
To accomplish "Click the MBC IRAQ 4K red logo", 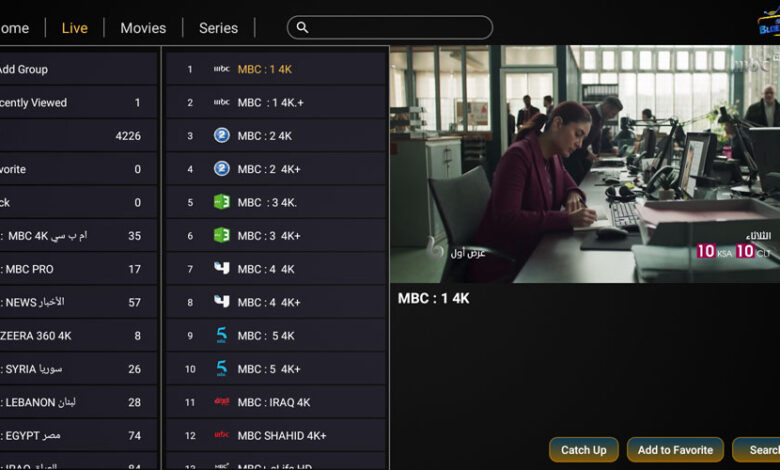I will pos(221,401).
